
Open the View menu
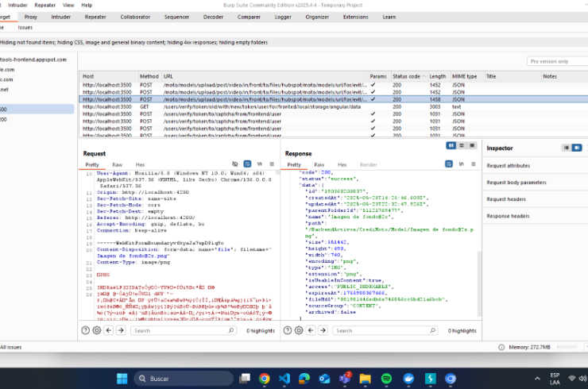click(68, 6)
